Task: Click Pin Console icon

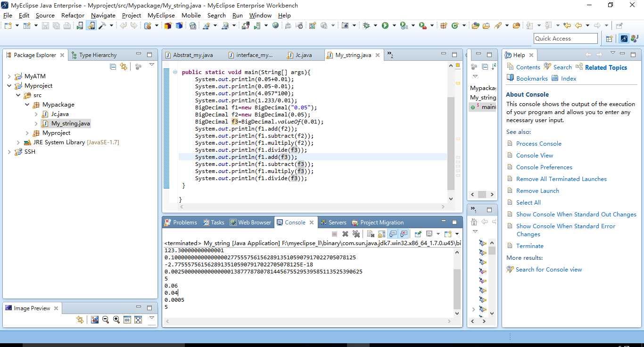Action: pos(418,234)
